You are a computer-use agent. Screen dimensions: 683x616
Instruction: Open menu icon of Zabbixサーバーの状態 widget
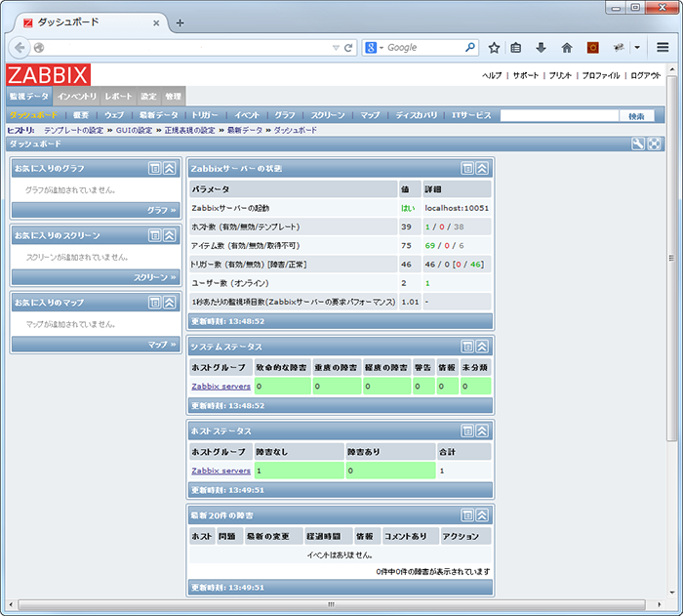[467, 168]
